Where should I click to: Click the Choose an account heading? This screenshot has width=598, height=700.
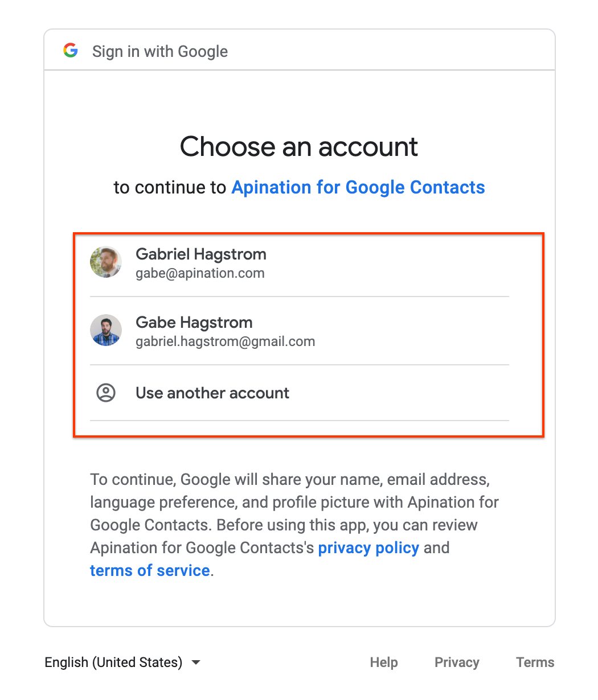(x=299, y=146)
